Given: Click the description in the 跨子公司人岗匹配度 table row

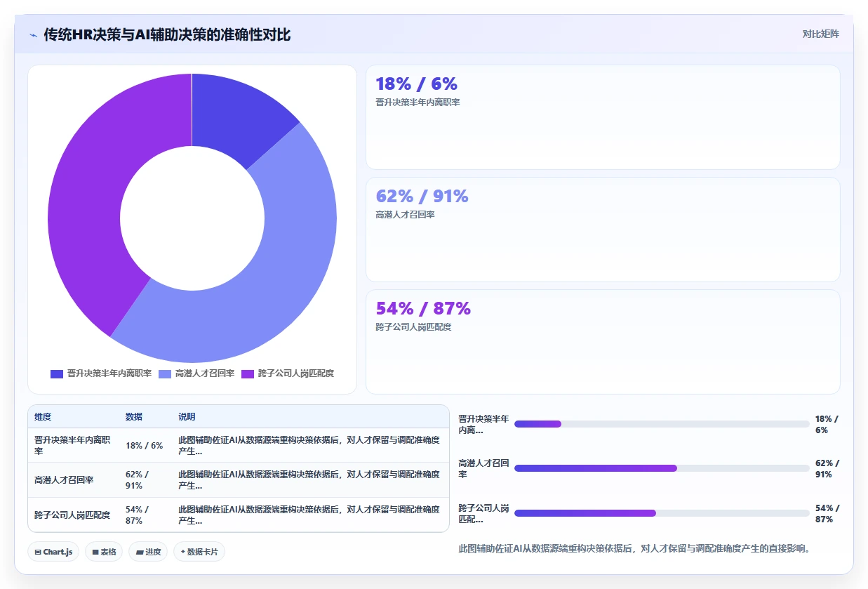Looking at the screenshot, I should [310, 515].
